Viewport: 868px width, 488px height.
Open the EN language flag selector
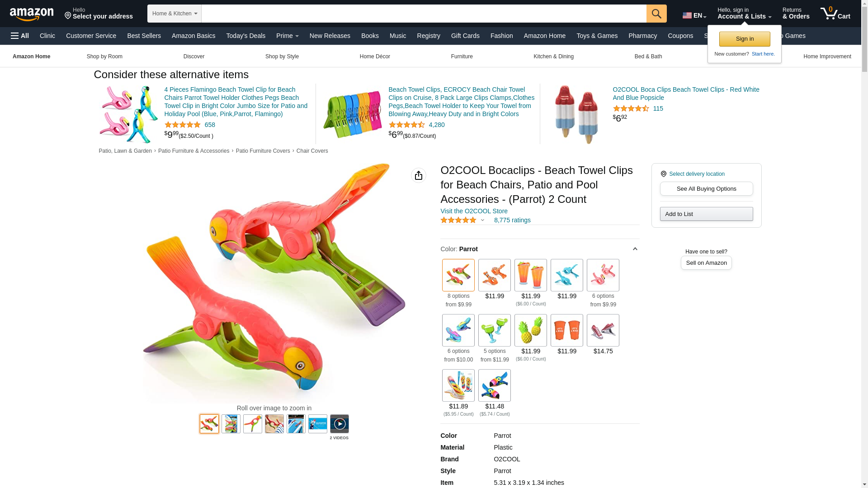(694, 15)
